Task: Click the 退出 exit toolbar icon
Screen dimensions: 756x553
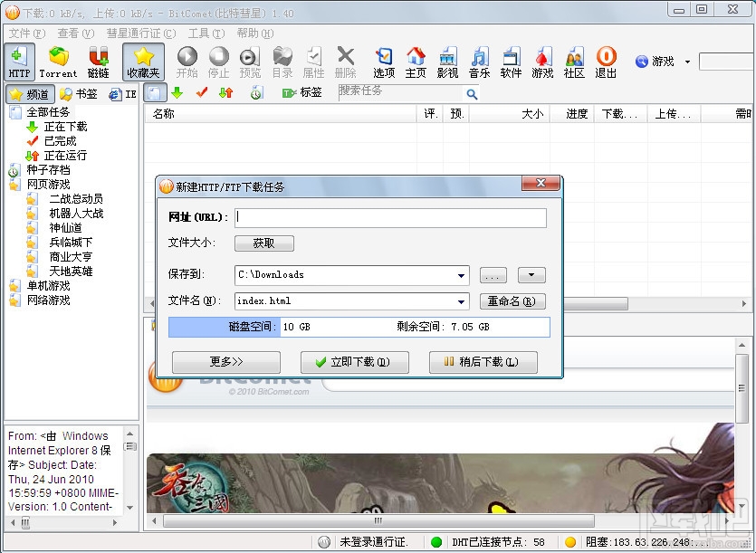Action: pos(606,62)
